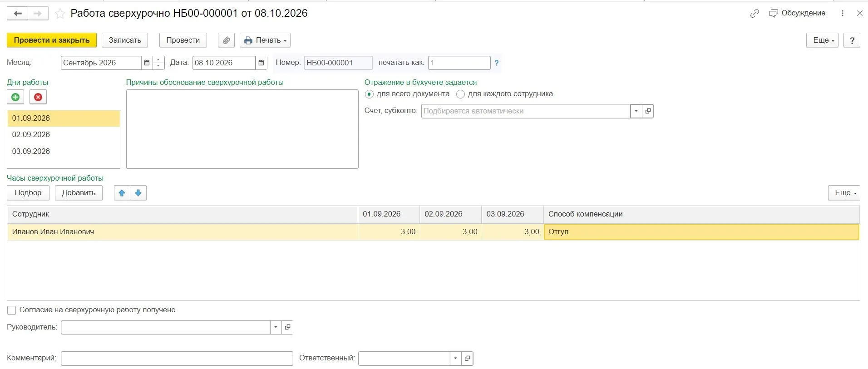868x369 pixels.
Task: Check Согласие на сверхурочную работу получено
Action: coord(12,310)
